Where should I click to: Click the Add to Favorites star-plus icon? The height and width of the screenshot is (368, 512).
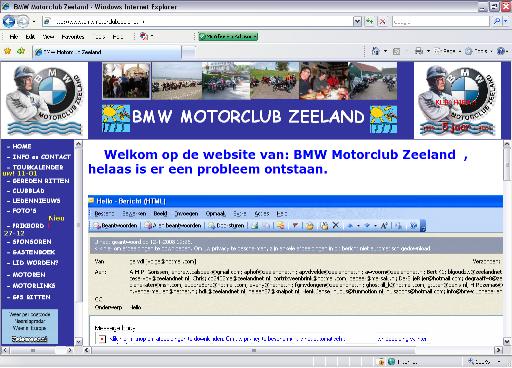point(21,51)
